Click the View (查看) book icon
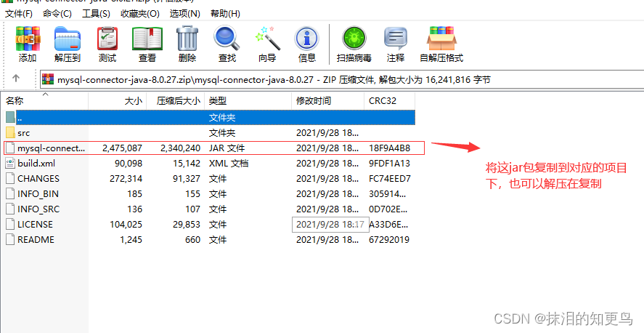Screen dimensions: 644x333 point(147,39)
